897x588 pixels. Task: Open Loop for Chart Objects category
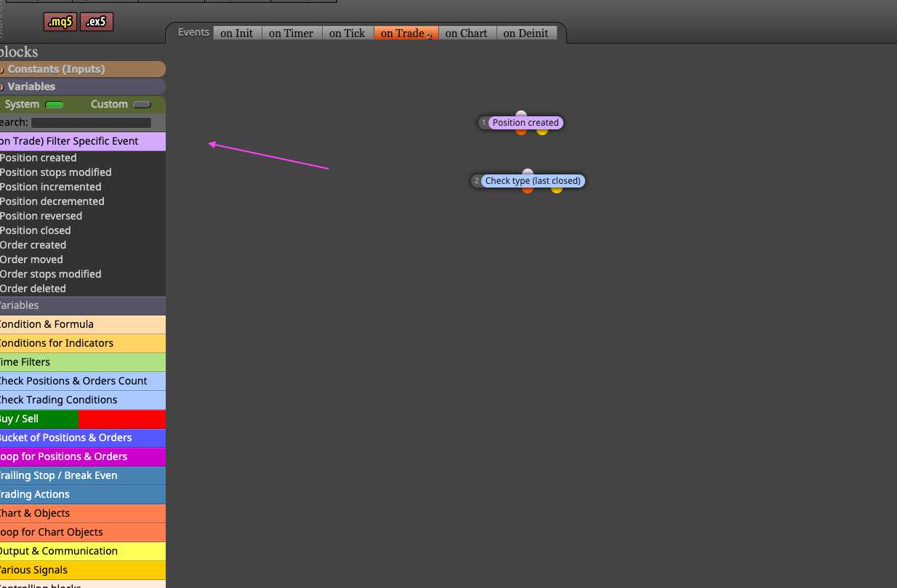tap(83, 532)
